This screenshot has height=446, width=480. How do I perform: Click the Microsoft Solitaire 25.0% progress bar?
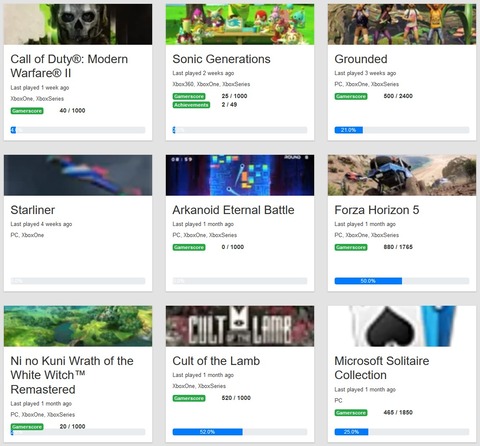[402, 432]
